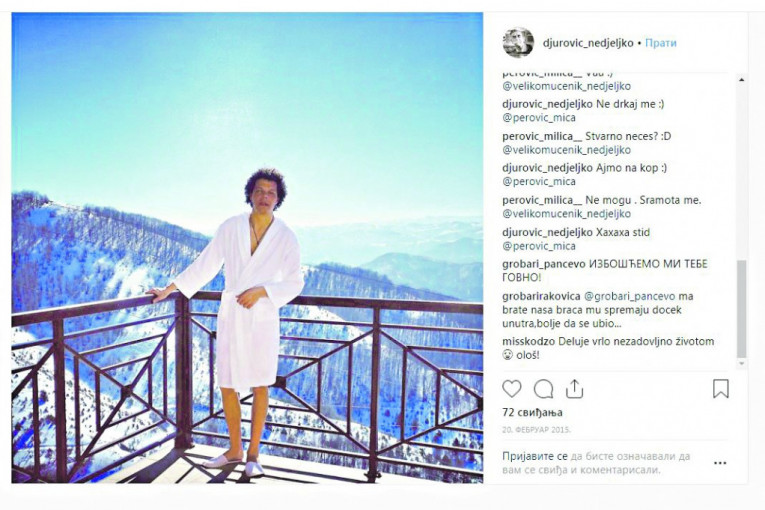The width and height of the screenshot is (765, 510).
Task: Open the grobari_pancevo commenter profile
Action: 544,264
